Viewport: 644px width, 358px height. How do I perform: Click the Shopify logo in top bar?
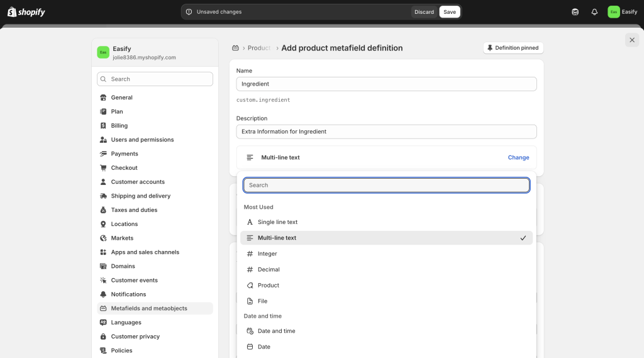click(26, 12)
